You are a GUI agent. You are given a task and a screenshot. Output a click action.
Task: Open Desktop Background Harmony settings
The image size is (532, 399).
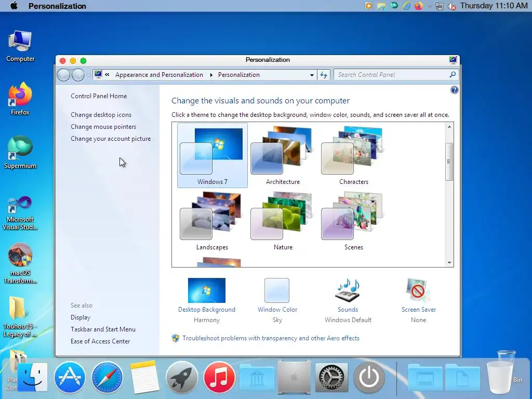pyautogui.click(x=207, y=301)
